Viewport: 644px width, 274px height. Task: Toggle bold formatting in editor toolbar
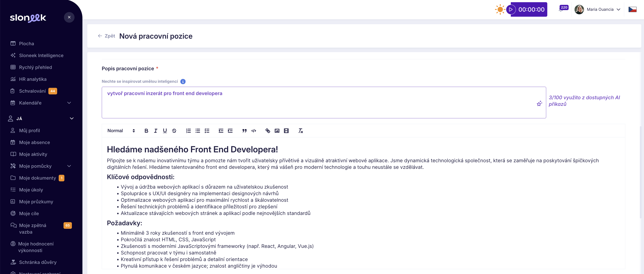click(146, 131)
